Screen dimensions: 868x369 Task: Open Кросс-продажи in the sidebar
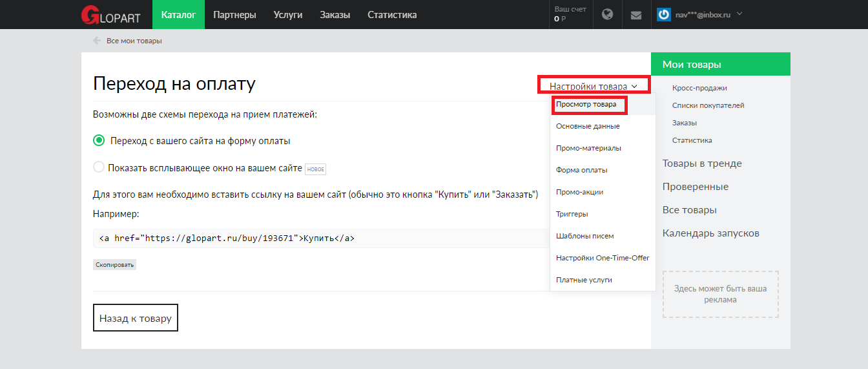[x=699, y=88]
